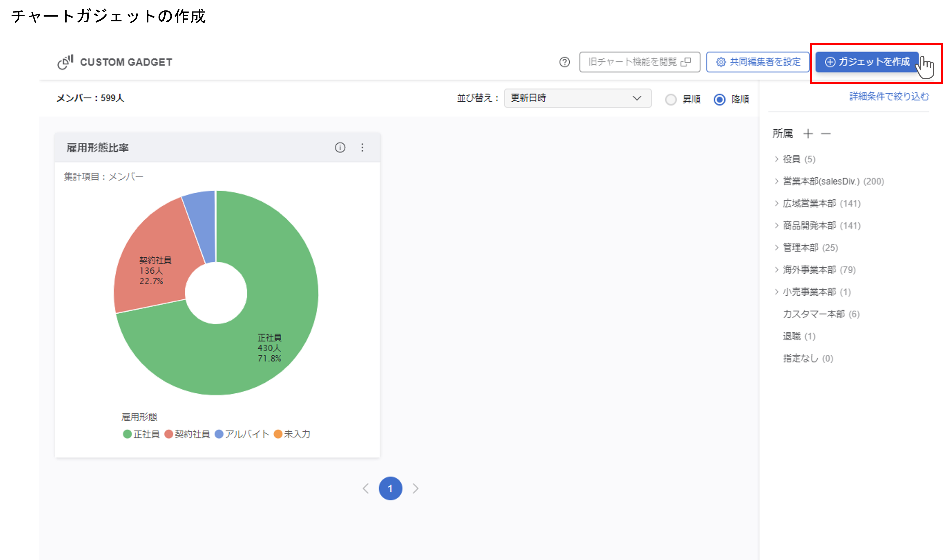The width and height of the screenshot is (943, 560).
Task: Select the 降順 radio button
Action: coord(719,100)
